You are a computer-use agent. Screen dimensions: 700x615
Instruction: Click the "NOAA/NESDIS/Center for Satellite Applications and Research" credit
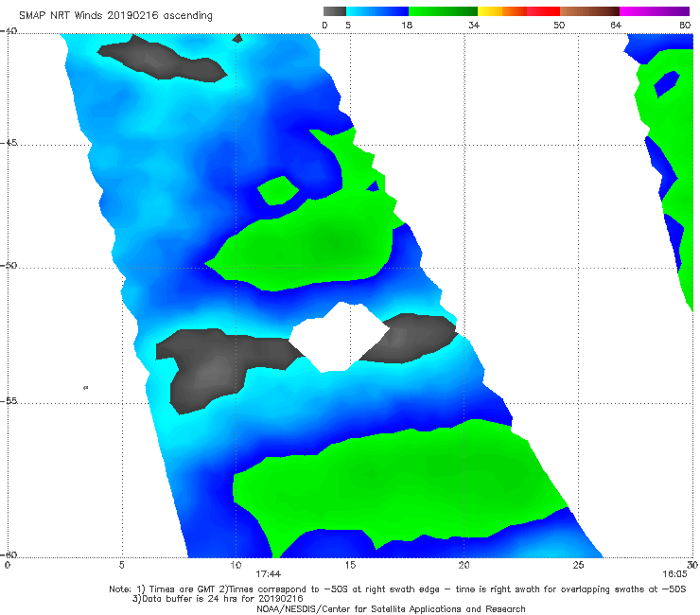tap(391, 609)
